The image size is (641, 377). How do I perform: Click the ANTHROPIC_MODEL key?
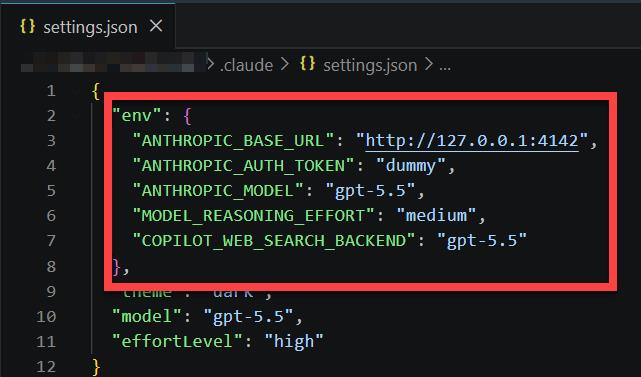(x=218, y=191)
